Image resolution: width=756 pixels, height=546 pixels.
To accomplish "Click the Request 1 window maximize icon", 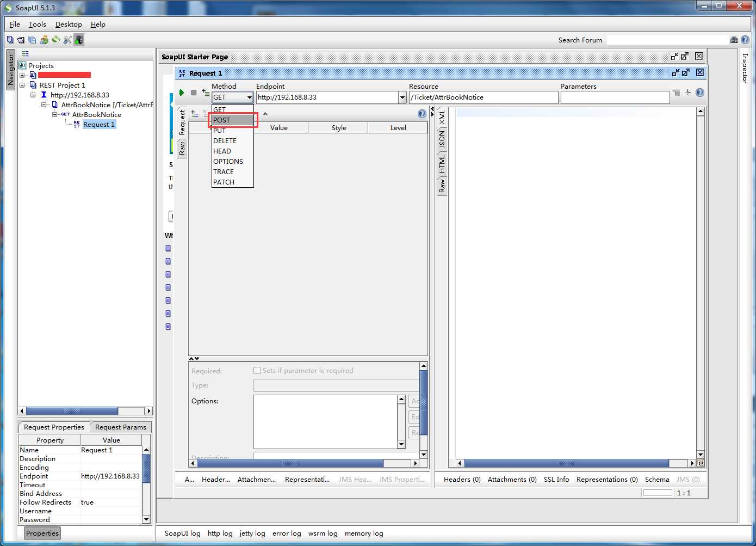I will pyautogui.click(x=686, y=72).
